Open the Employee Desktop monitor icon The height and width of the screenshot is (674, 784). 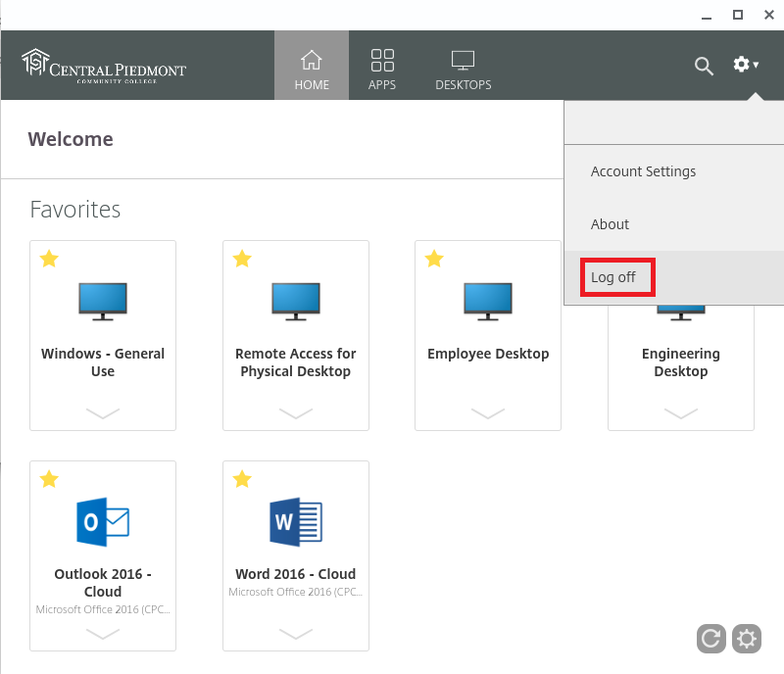pyautogui.click(x=488, y=302)
